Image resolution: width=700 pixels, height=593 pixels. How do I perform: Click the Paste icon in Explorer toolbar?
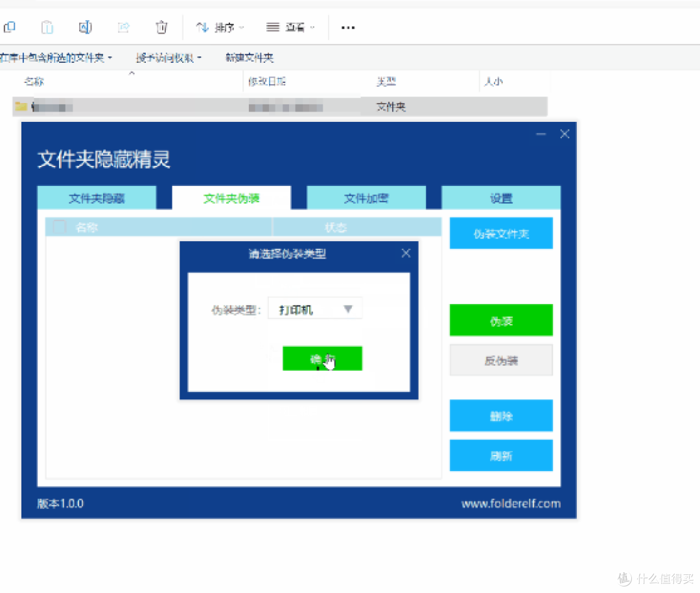point(47,27)
